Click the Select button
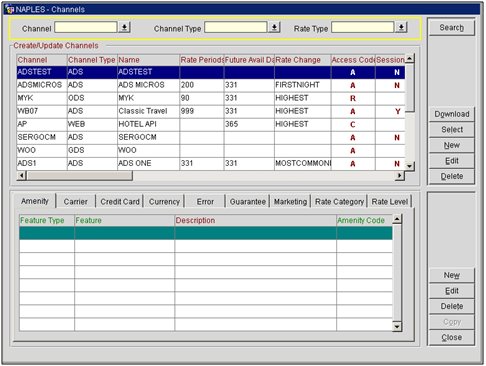486x366 pixels. tap(451, 130)
